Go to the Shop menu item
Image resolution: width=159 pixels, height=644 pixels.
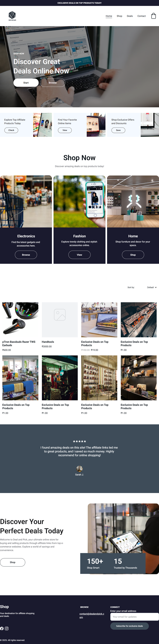point(120,16)
